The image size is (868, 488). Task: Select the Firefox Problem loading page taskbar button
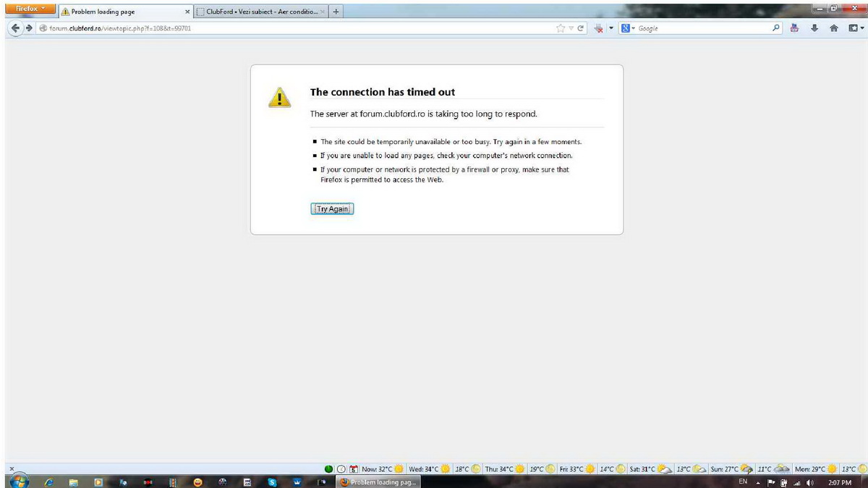[379, 481]
